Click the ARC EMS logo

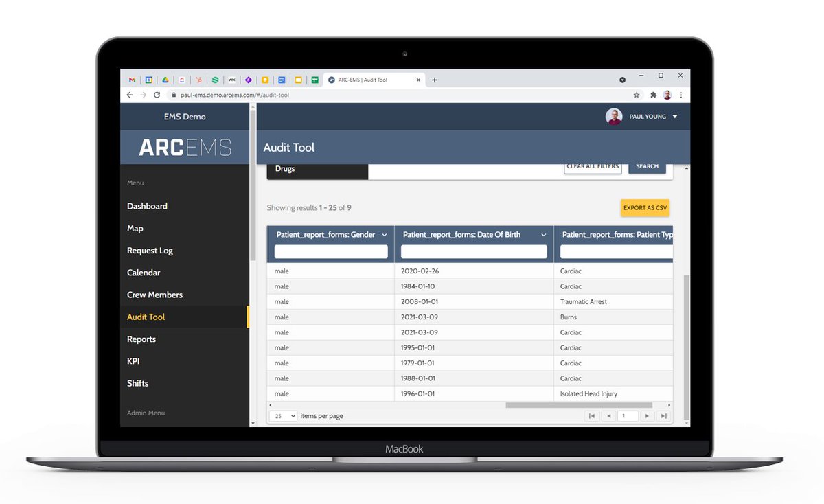[185, 148]
